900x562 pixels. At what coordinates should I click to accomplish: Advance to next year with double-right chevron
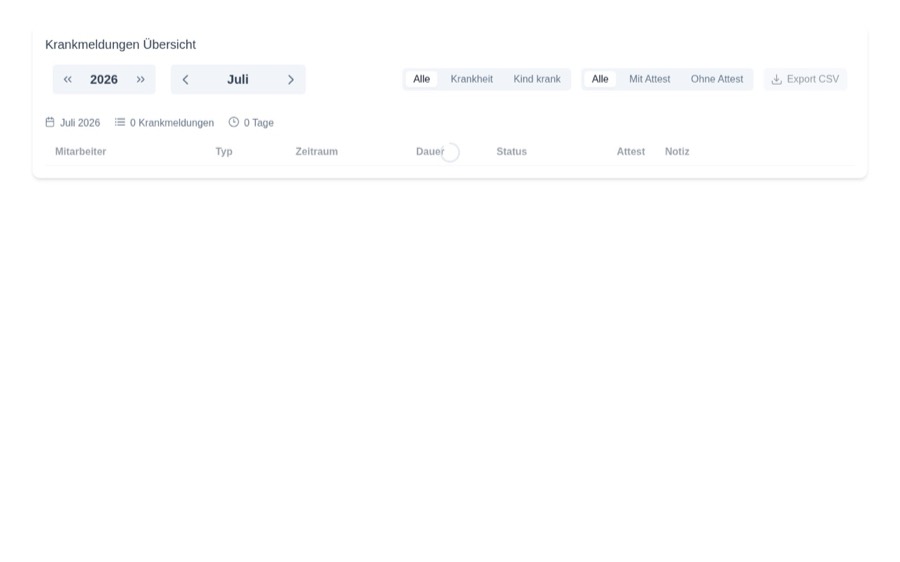tap(141, 79)
